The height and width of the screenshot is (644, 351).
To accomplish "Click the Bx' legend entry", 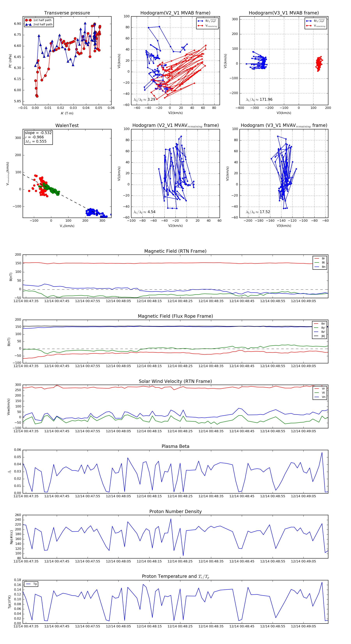I will [x=320, y=324].
